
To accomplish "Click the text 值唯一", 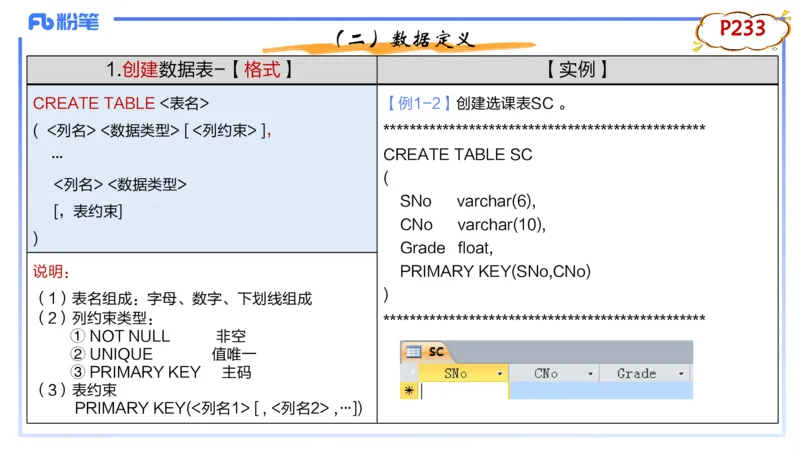I will 234,354.
